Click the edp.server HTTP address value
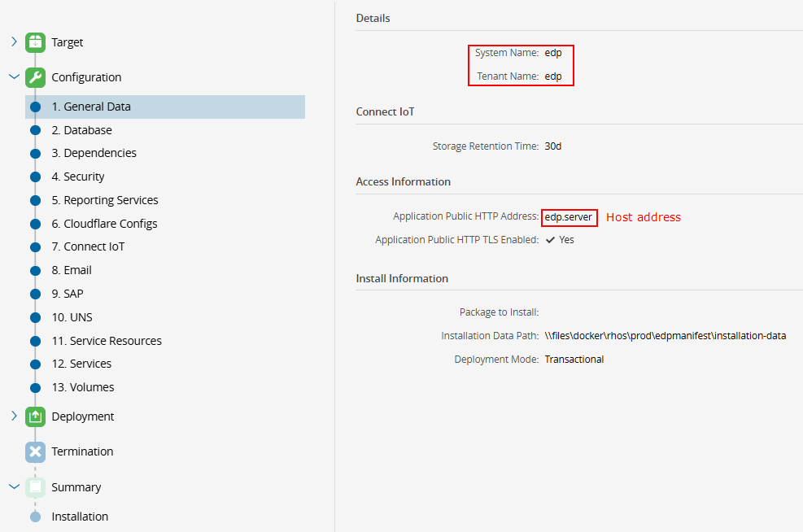This screenshot has height=532, width=803. coord(568,217)
